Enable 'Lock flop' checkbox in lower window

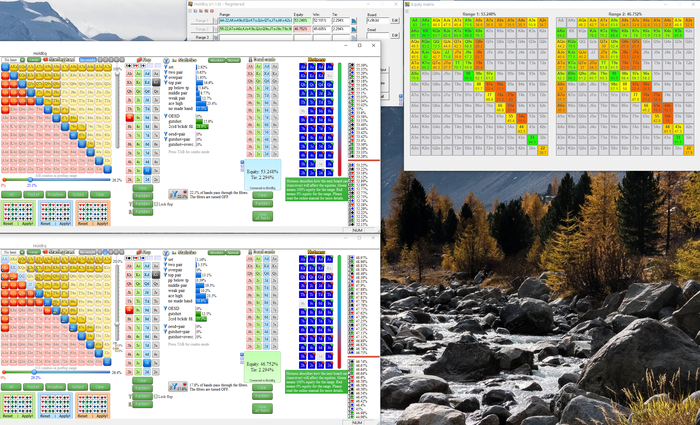pos(156,396)
